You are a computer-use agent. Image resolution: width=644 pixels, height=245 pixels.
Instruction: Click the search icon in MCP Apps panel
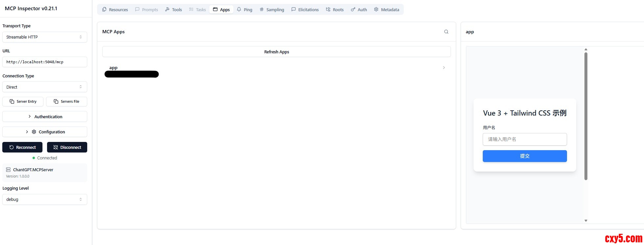[x=446, y=32]
